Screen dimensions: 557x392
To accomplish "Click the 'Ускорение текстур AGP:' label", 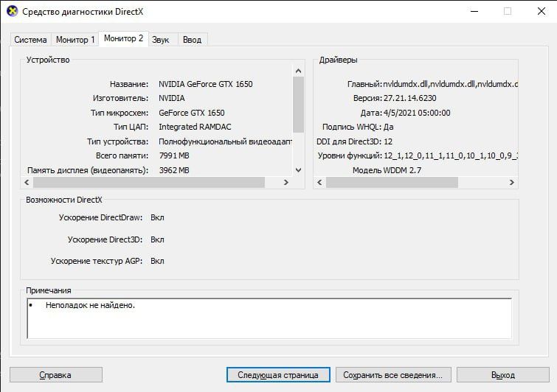I will (x=96, y=261).
